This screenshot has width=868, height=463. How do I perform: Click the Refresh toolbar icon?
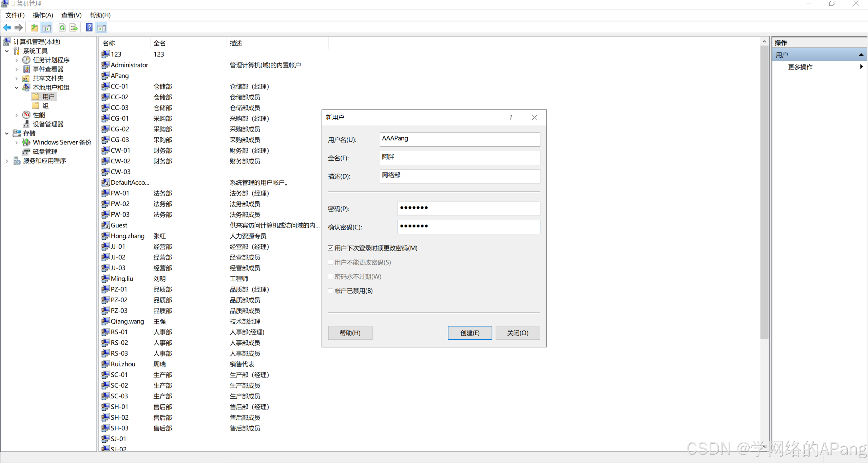click(x=62, y=28)
